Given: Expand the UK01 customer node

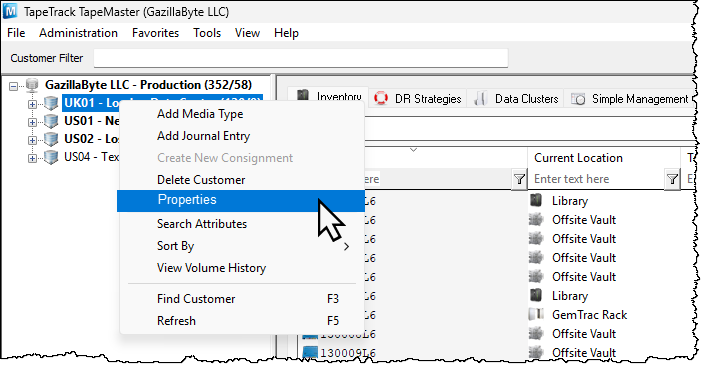Looking at the screenshot, I should [x=32, y=104].
